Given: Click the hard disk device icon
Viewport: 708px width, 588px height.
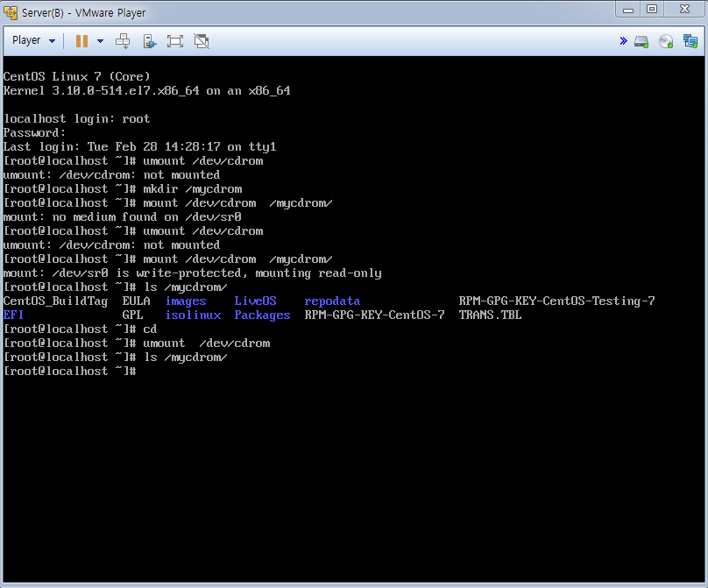Looking at the screenshot, I should (x=641, y=41).
